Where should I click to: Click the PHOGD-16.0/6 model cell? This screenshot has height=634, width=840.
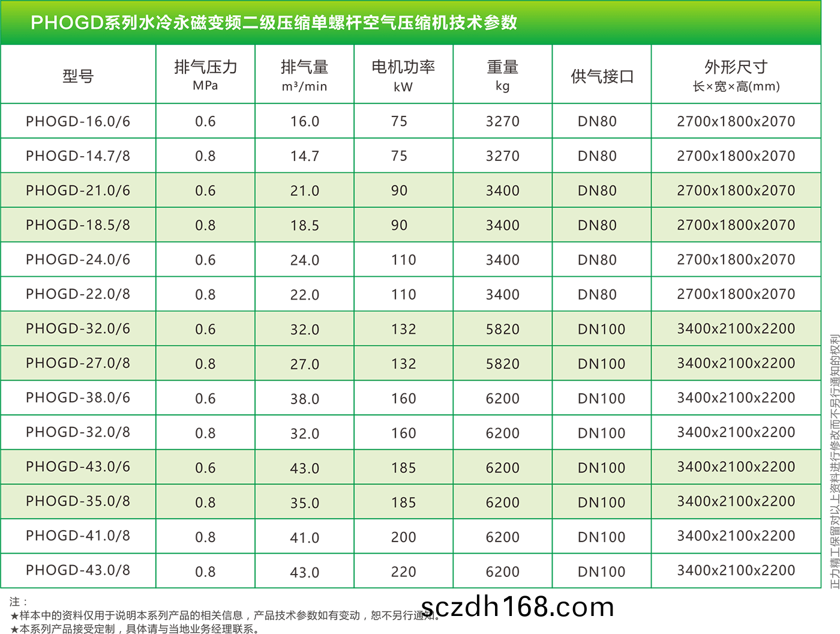[78, 121]
